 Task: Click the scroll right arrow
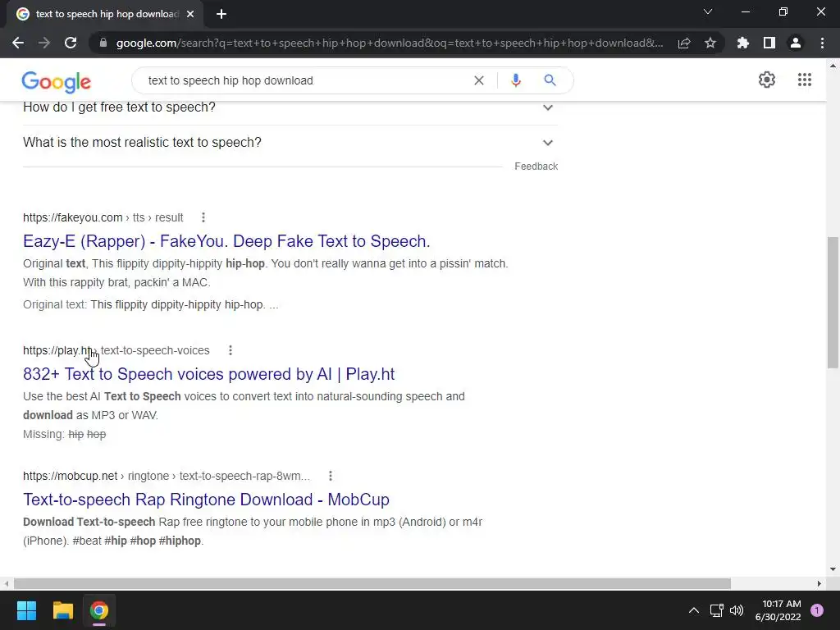coord(819,583)
